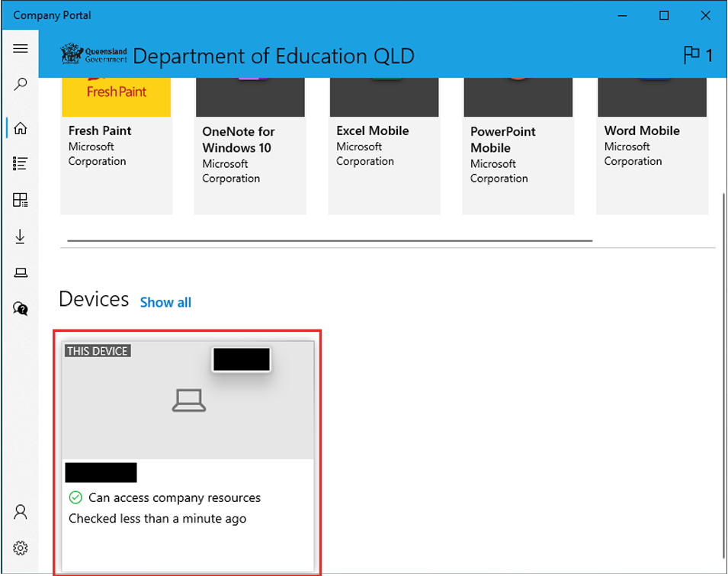728x576 pixels.
Task: Open the Word Mobile app card
Action: pos(653,146)
